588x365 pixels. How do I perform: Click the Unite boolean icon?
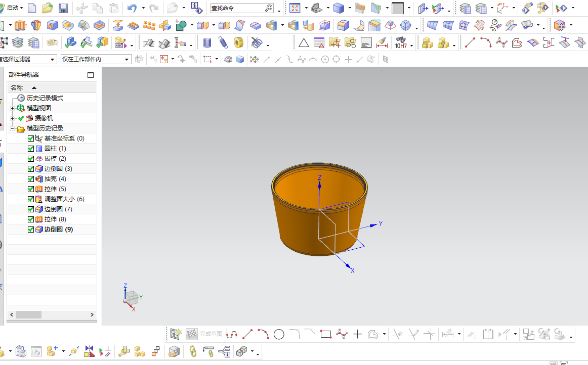click(181, 25)
